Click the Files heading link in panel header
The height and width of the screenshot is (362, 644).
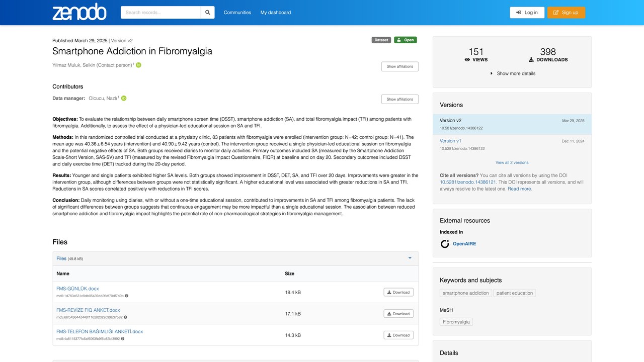[61, 258]
